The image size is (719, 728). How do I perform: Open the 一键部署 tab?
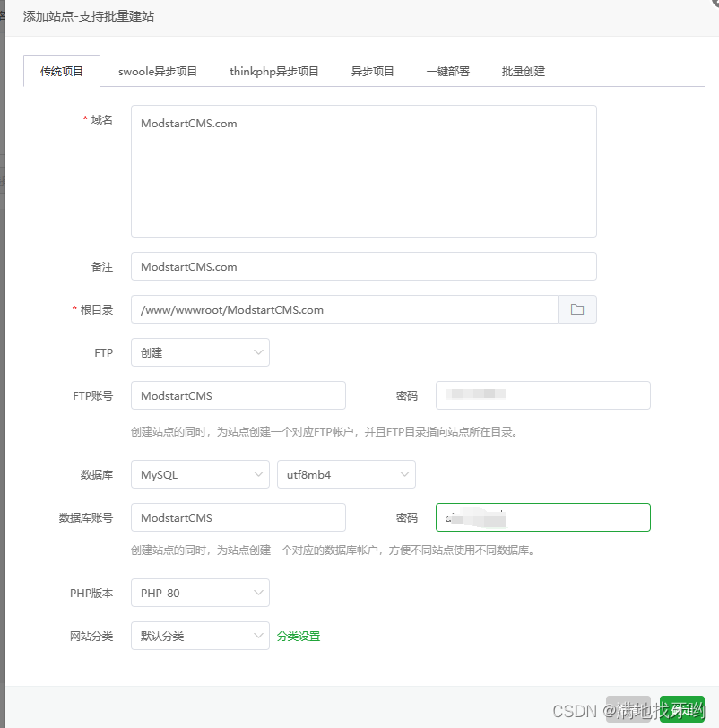(x=447, y=71)
